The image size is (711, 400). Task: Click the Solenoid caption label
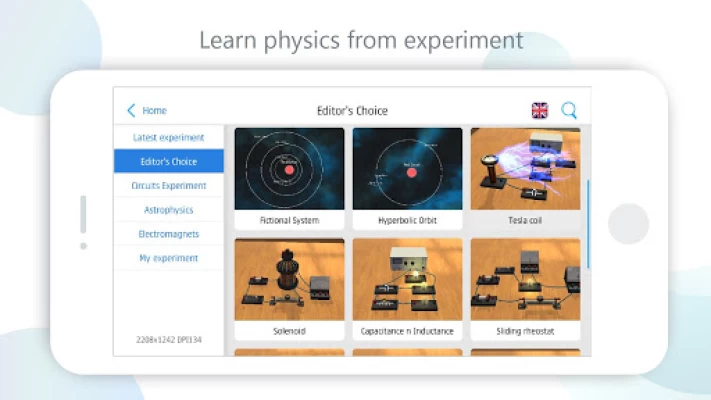click(x=289, y=331)
